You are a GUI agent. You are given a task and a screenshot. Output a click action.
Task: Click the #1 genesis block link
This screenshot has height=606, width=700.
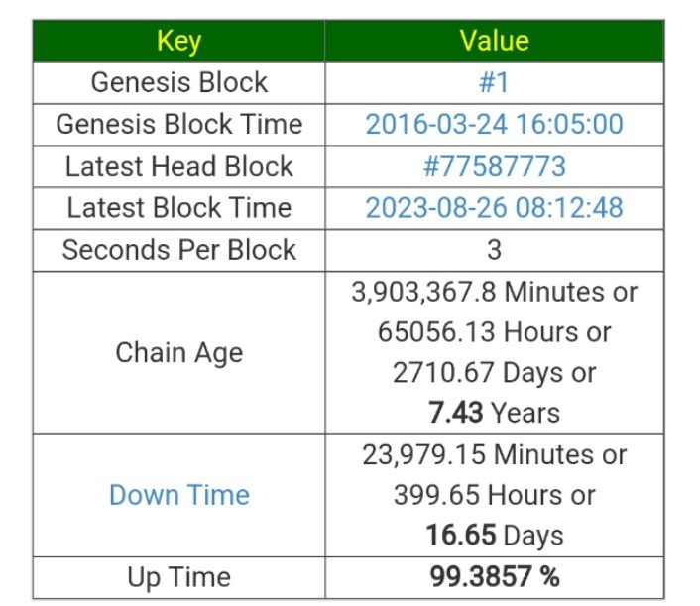pyautogui.click(x=494, y=82)
